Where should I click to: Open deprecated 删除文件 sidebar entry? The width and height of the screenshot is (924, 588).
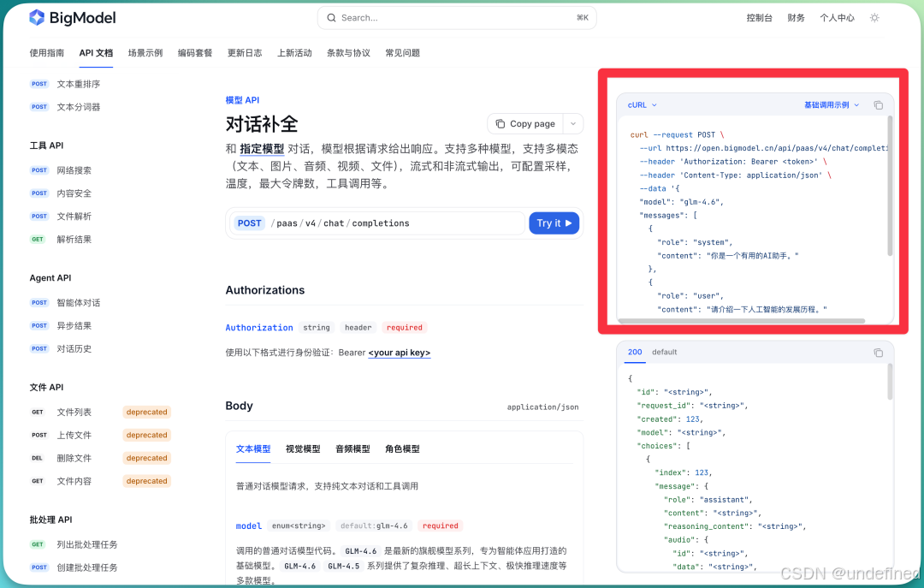pyautogui.click(x=74, y=458)
